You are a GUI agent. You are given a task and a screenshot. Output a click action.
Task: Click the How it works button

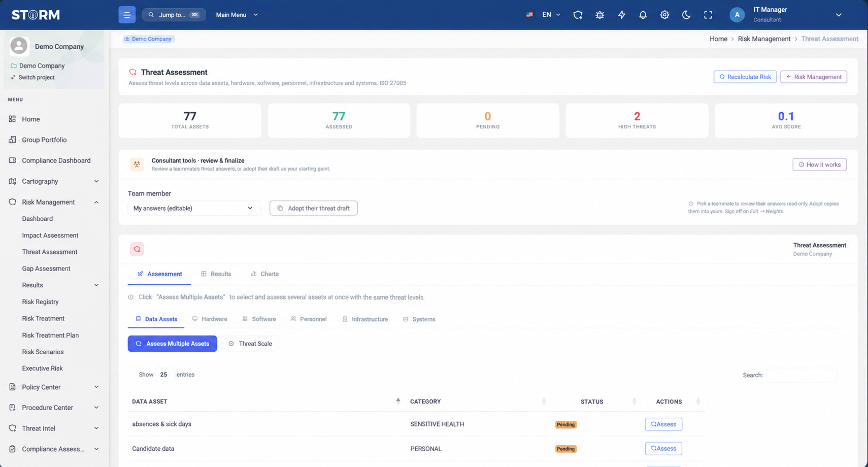(819, 164)
